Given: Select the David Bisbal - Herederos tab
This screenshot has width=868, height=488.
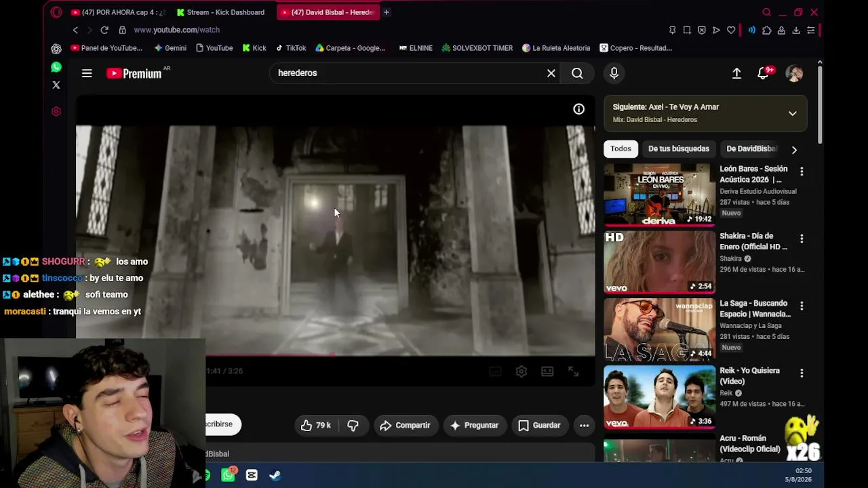Looking at the screenshot, I should 328,12.
